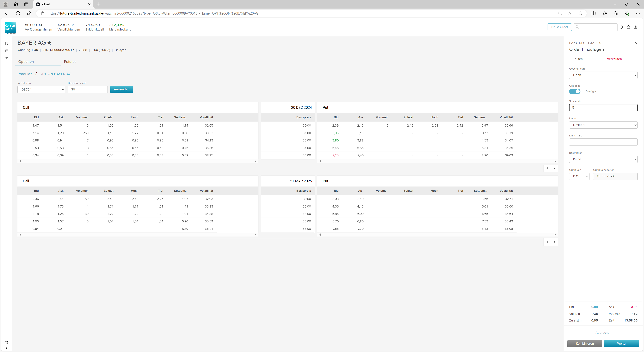Open browser split screen icon
Screen dimensions: 644x352
[x=594, y=13]
